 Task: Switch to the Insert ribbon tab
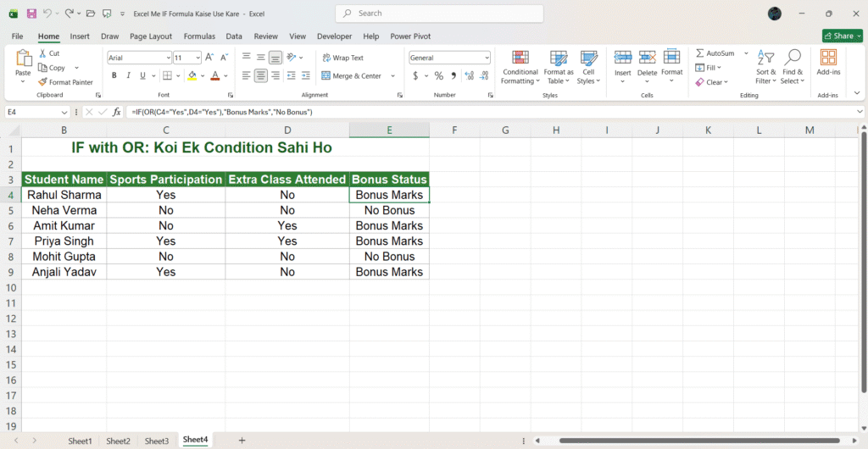tap(80, 36)
